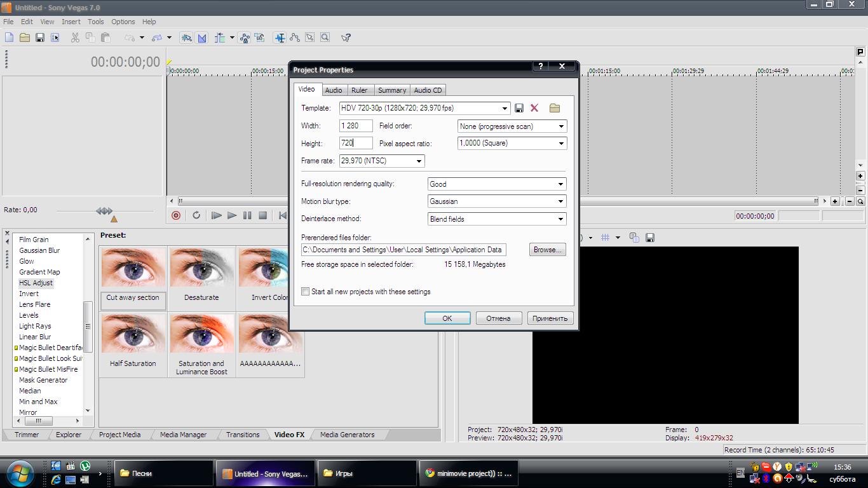Open project properties toolbar icon
Image resolution: width=868 pixels, height=488 pixels.
[55, 37]
